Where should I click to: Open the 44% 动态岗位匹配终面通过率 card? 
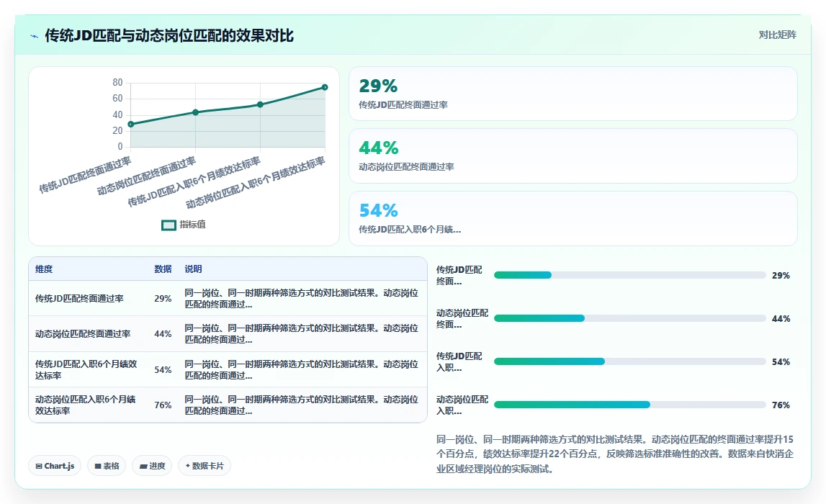(573, 156)
